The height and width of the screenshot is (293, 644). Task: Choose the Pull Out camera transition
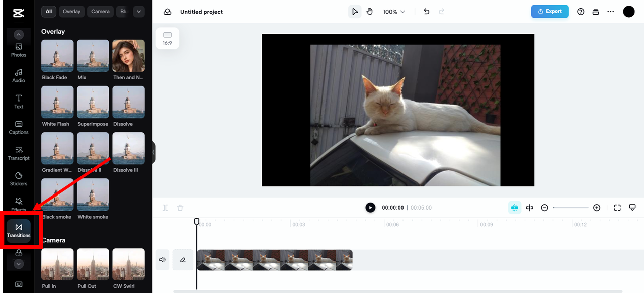coord(93,264)
